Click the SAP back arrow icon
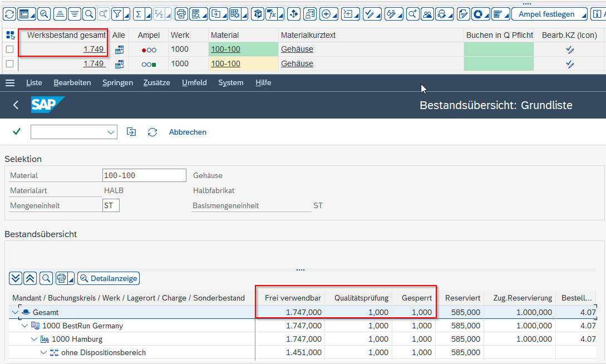This screenshot has width=606, height=364. pyautogui.click(x=16, y=105)
